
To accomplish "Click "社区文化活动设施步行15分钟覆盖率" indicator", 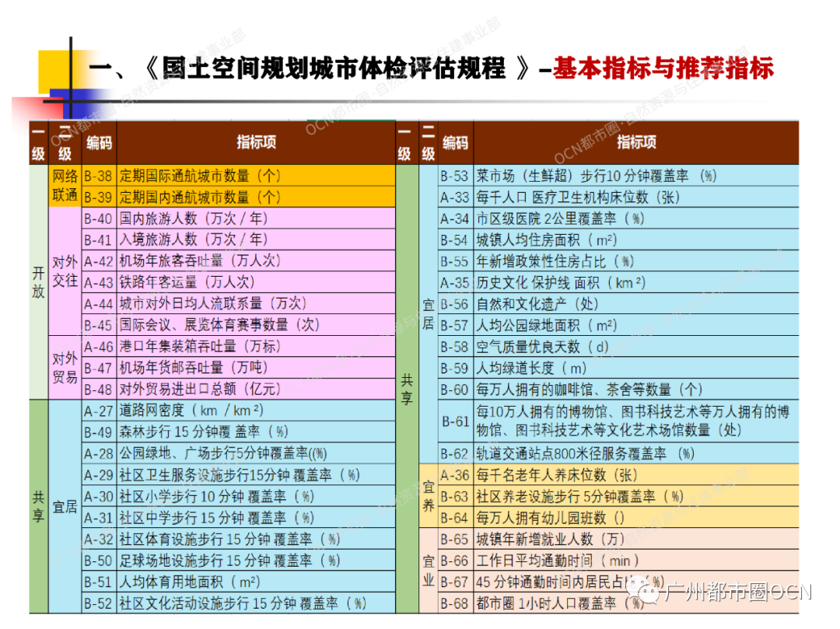I will (x=243, y=603).
